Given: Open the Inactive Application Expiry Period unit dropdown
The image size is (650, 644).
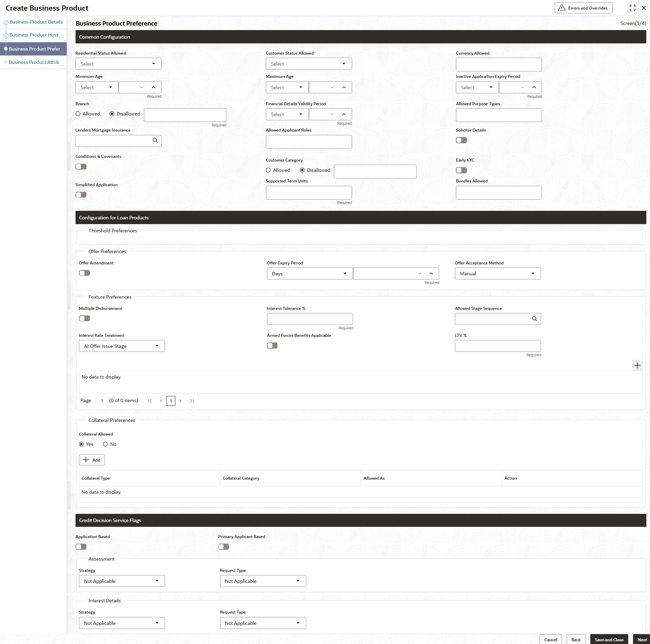Looking at the screenshot, I should click(477, 87).
